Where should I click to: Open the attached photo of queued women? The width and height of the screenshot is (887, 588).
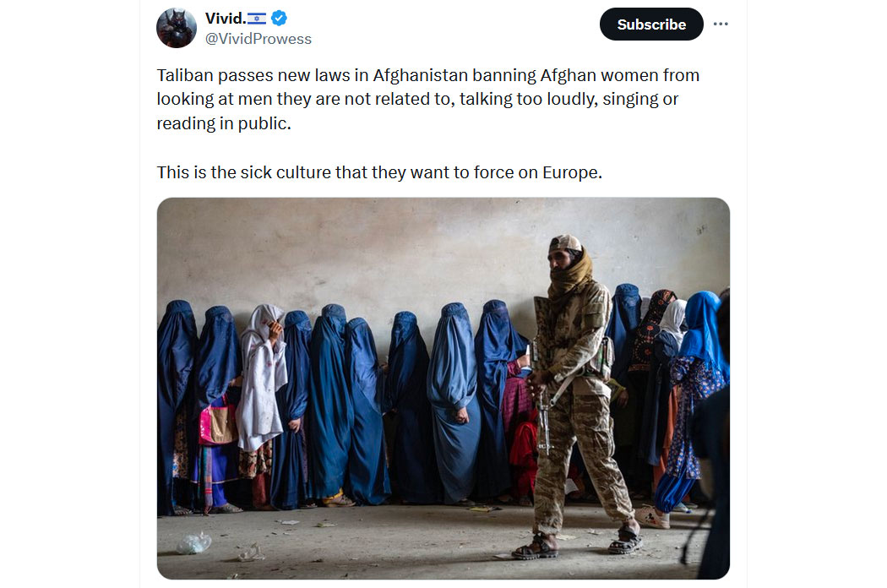click(x=443, y=389)
